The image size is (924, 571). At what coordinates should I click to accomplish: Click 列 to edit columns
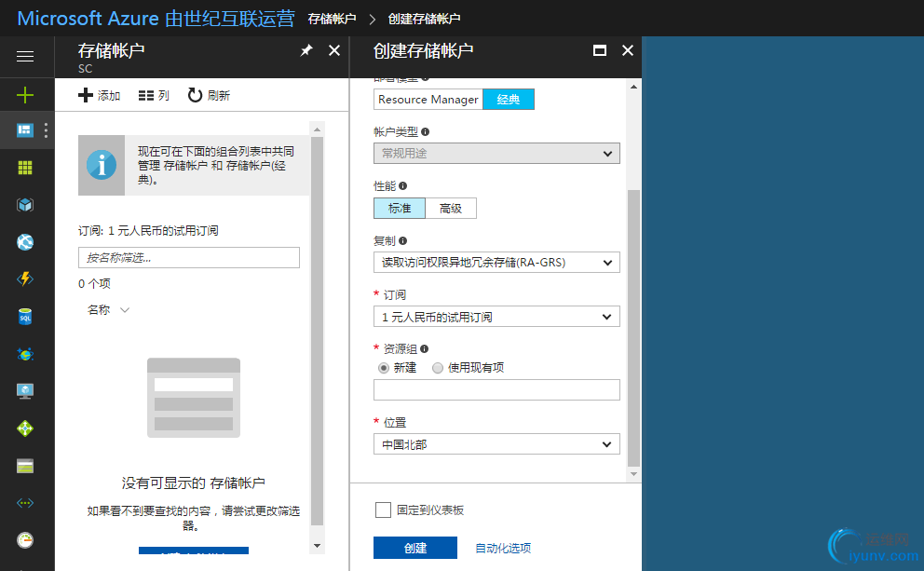153,95
